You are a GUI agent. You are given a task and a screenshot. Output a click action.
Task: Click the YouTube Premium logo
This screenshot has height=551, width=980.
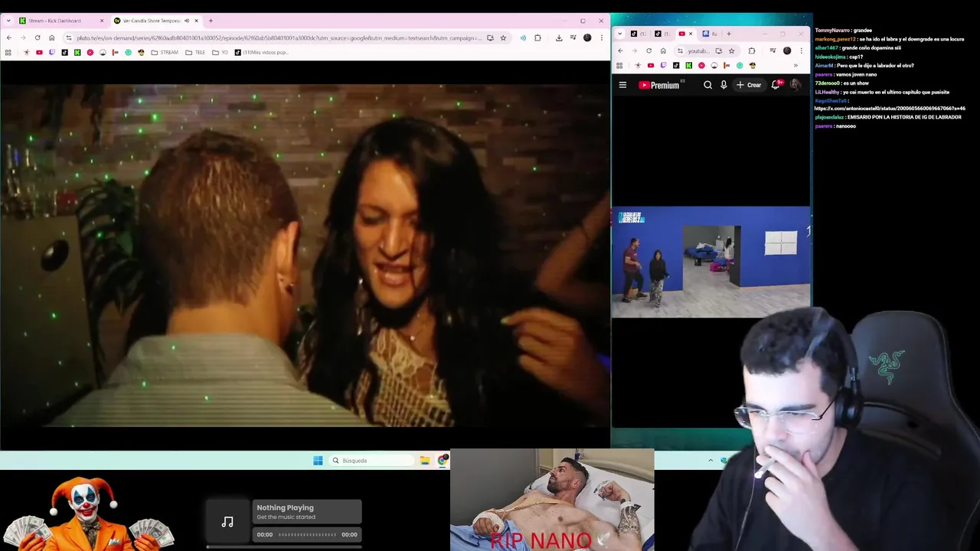pos(659,85)
